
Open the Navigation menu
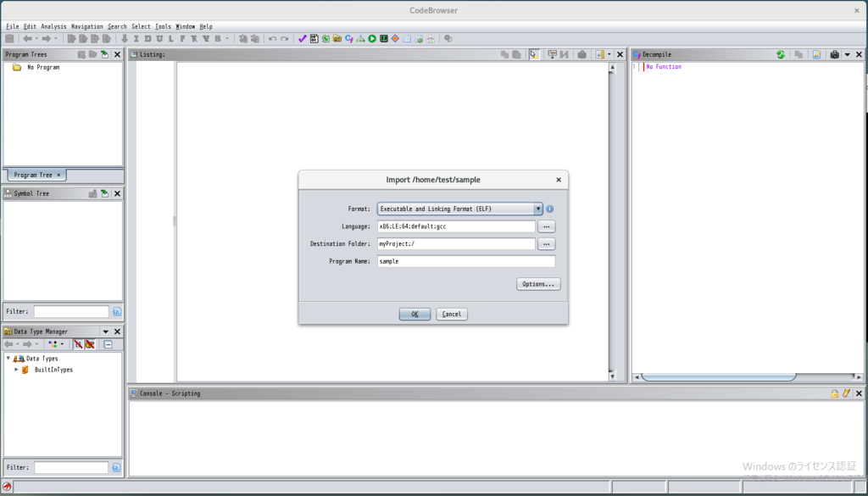[87, 26]
